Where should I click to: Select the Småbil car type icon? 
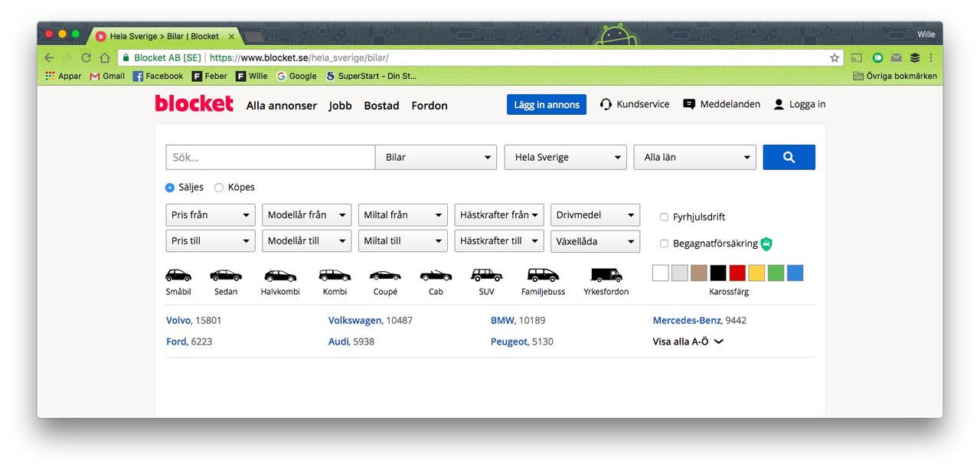(x=178, y=275)
